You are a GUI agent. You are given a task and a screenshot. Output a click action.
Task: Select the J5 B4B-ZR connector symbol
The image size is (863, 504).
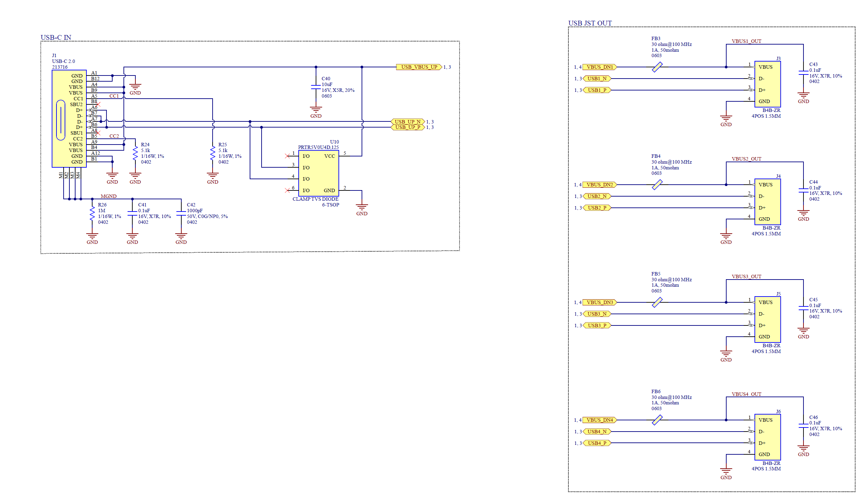(767, 319)
